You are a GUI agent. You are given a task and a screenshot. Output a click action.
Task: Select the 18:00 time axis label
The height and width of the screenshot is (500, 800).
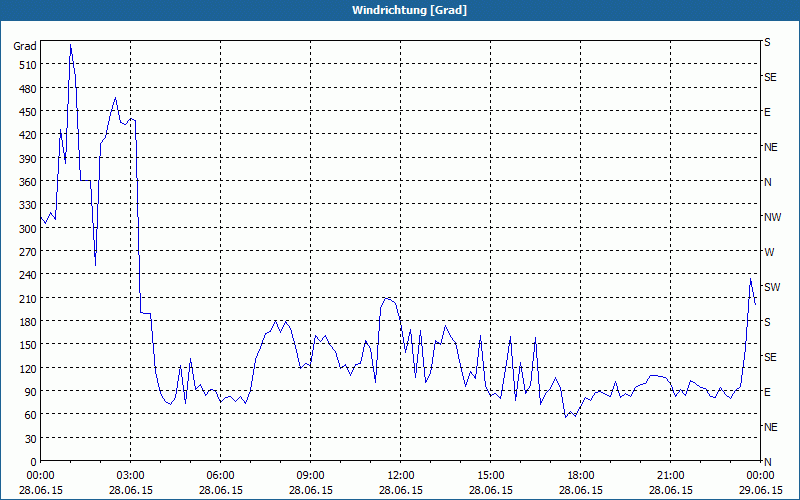pyautogui.click(x=581, y=476)
